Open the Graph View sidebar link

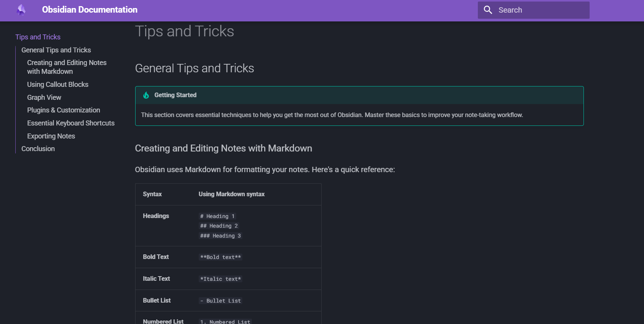click(44, 98)
